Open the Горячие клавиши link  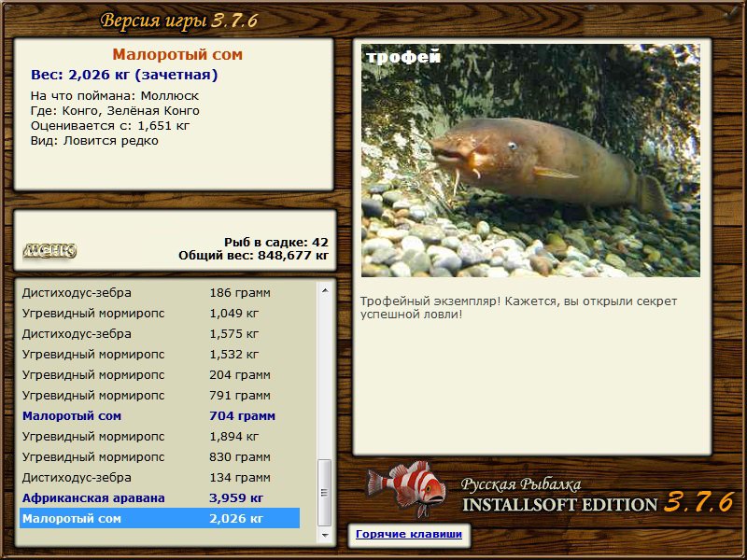point(409,534)
